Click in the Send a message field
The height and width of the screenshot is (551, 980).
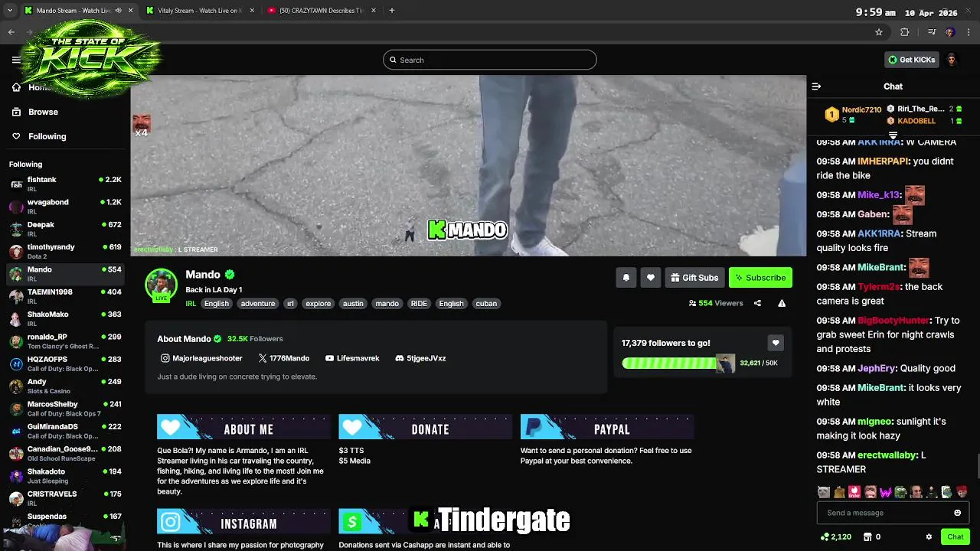point(884,513)
